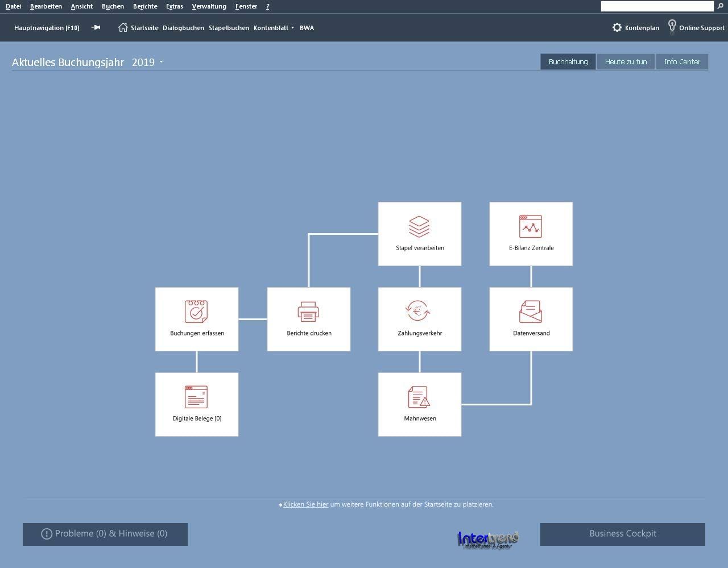Image resolution: width=728 pixels, height=568 pixels.
Task: Click the search input field at top right
Action: click(657, 6)
